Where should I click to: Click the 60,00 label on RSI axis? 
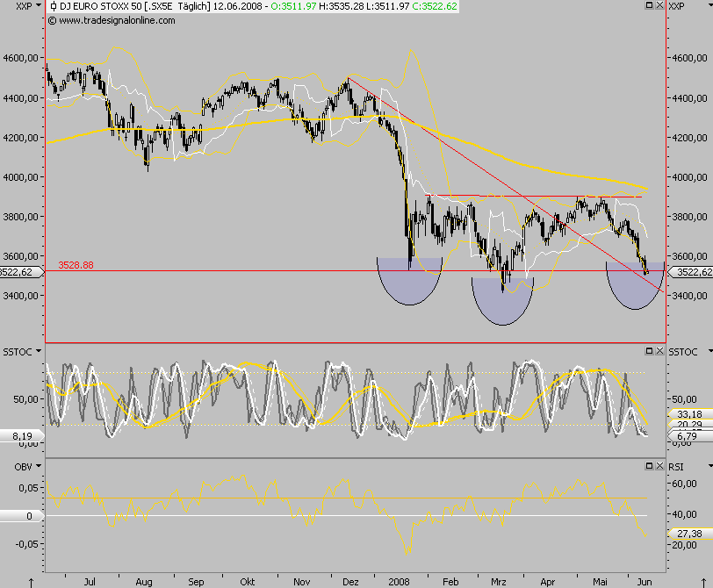point(684,484)
